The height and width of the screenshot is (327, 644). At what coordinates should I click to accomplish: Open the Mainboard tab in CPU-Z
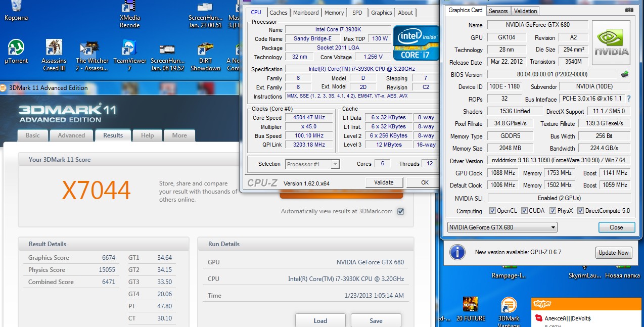[x=306, y=13]
